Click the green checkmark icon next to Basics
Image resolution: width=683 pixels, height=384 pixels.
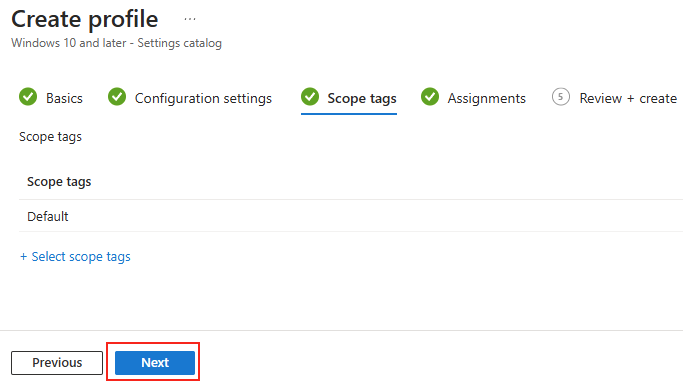pyautogui.click(x=28, y=97)
